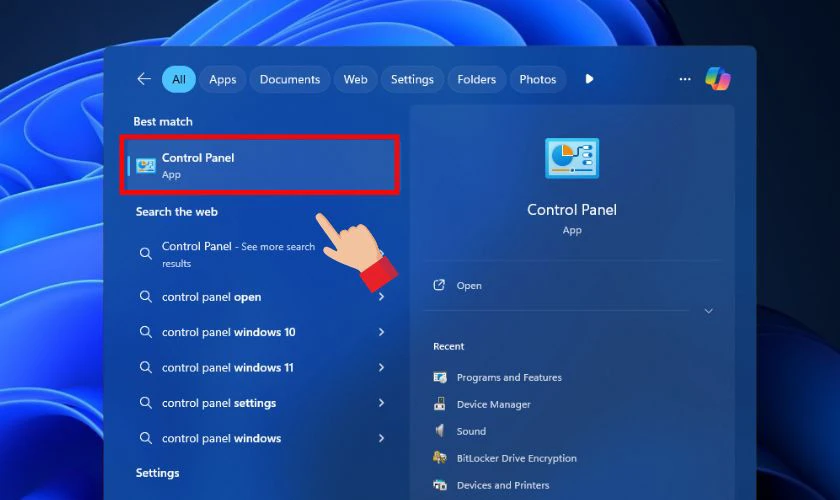Click the search icon beside 'control panel windows 11'
The height and width of the screenshot is (500, 840).
click(x=146, y=367)
